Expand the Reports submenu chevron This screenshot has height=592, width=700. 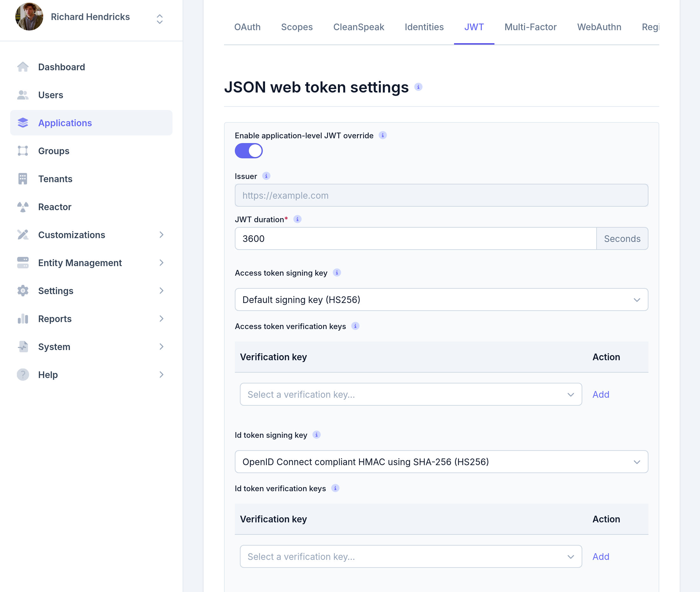pos(162,319)
